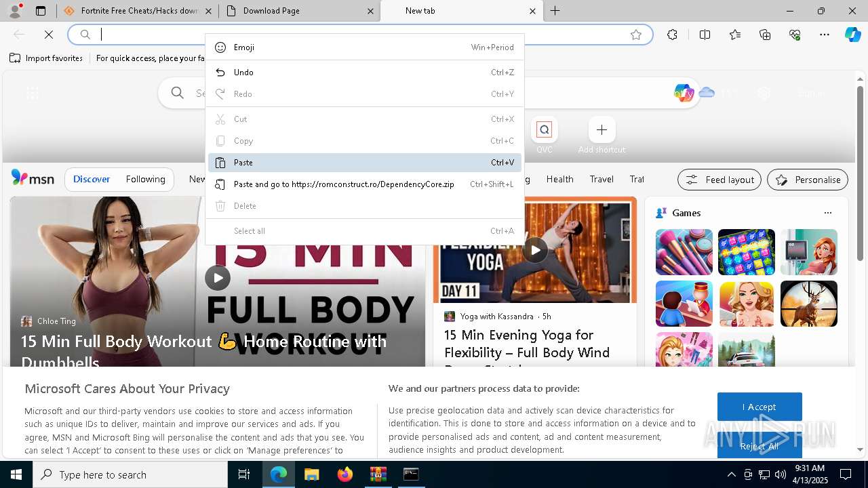Open the tab actions menu icon
Viewport: 868px width, 488px height.
41,11
